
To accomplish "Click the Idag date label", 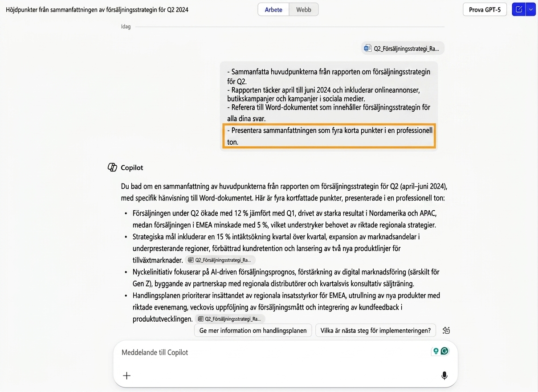I will point(126,27).
